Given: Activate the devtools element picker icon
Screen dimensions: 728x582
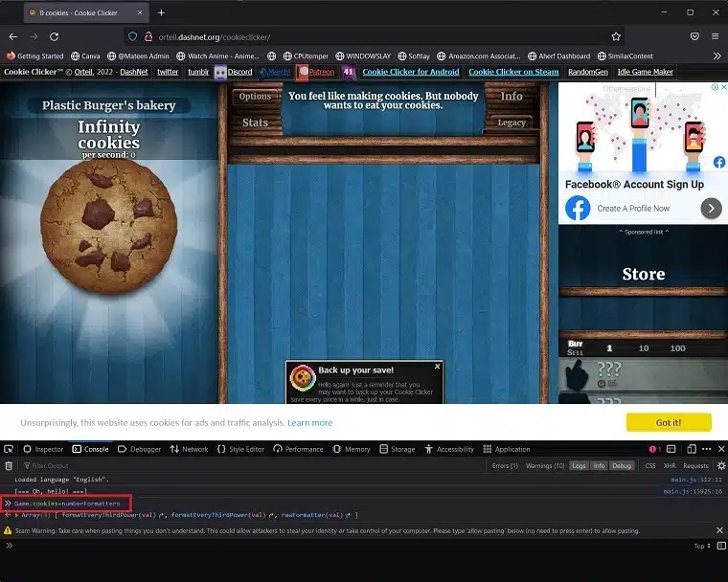Looking at the screenshot, I should pos(9,449).
